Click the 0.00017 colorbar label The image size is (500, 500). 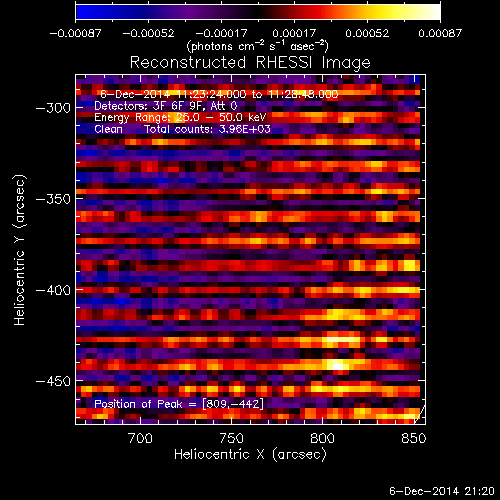294,33
